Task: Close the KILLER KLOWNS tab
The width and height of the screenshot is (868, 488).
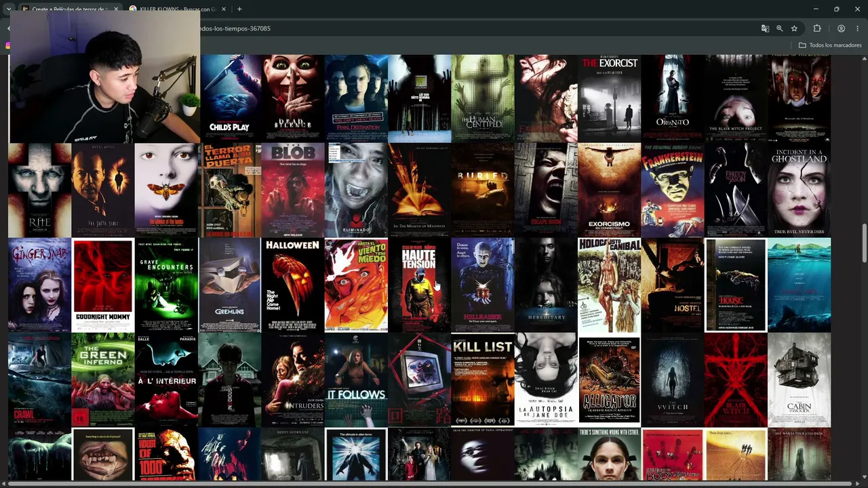Action: (224, 9)
